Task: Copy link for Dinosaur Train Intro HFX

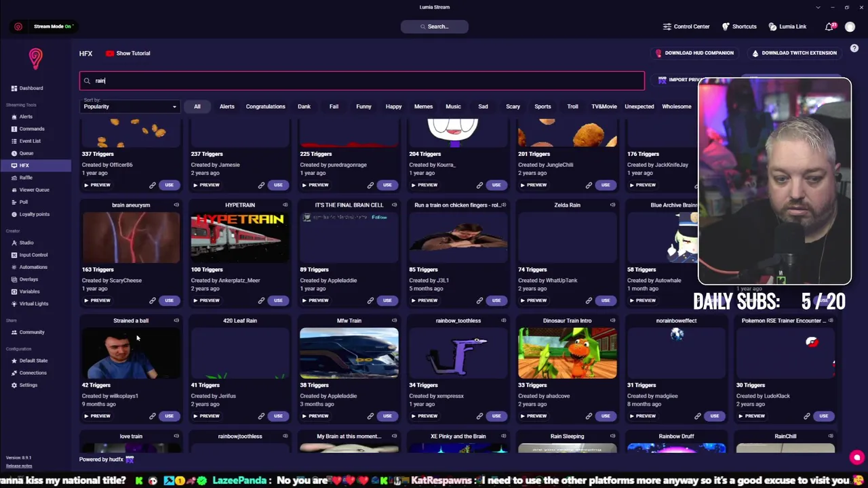Action: 589,416
